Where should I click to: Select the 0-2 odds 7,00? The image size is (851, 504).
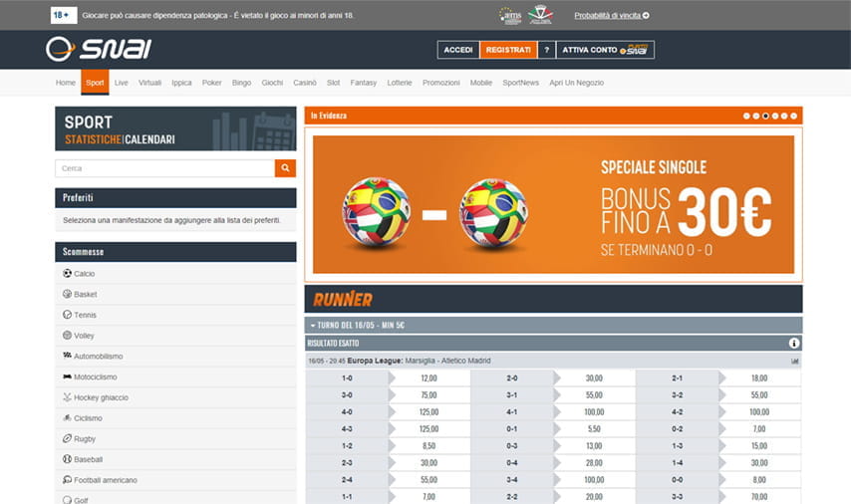[x=759, y=429]
